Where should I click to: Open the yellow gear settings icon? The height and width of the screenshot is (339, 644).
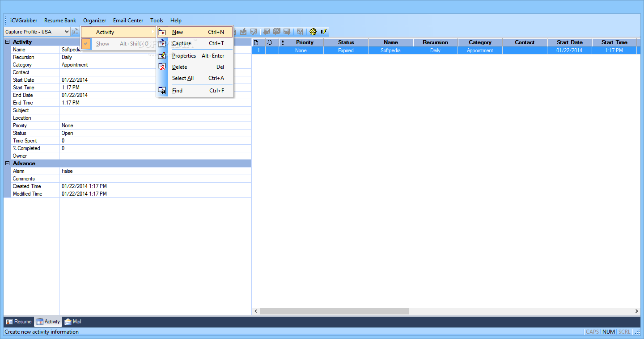(313, 32)
